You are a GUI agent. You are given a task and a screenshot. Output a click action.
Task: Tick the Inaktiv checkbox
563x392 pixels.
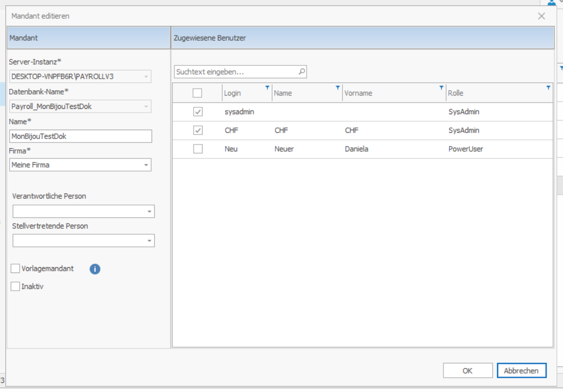[x=15, y=286]
